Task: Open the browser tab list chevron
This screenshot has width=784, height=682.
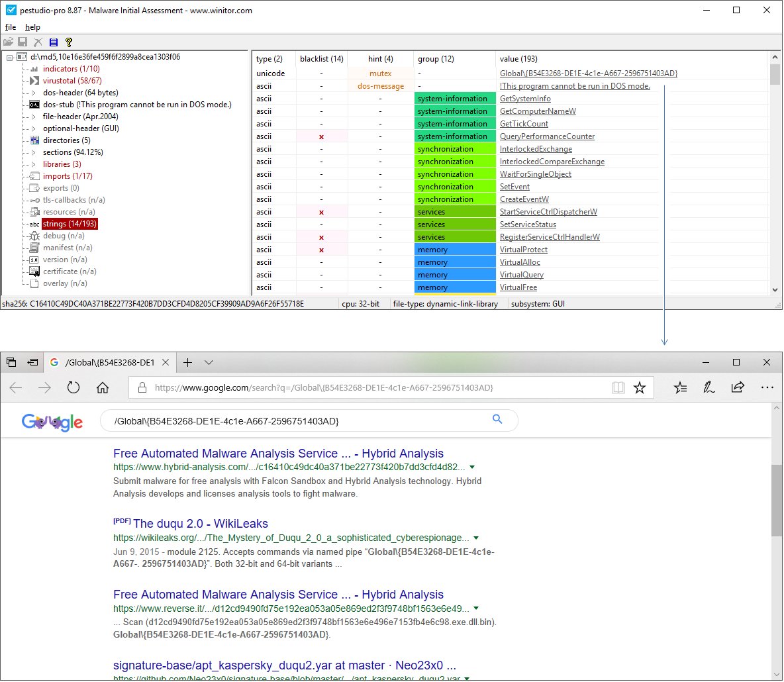Action: point(209,363)
